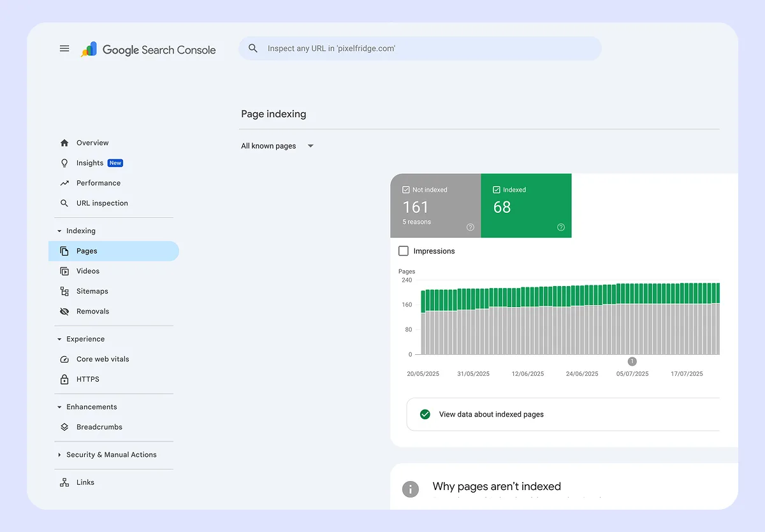The image size is (765, 532).
Task: Click the Links network icon
Action: 64,482
